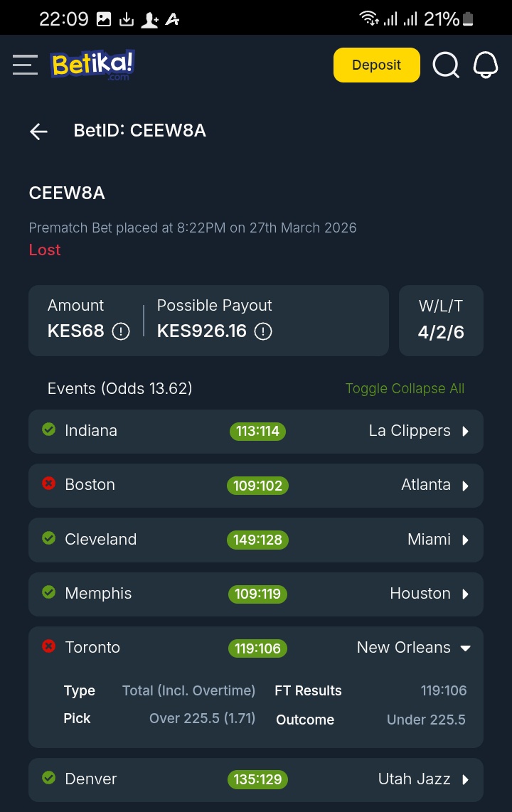Open the search icon

tap(446, 65)
